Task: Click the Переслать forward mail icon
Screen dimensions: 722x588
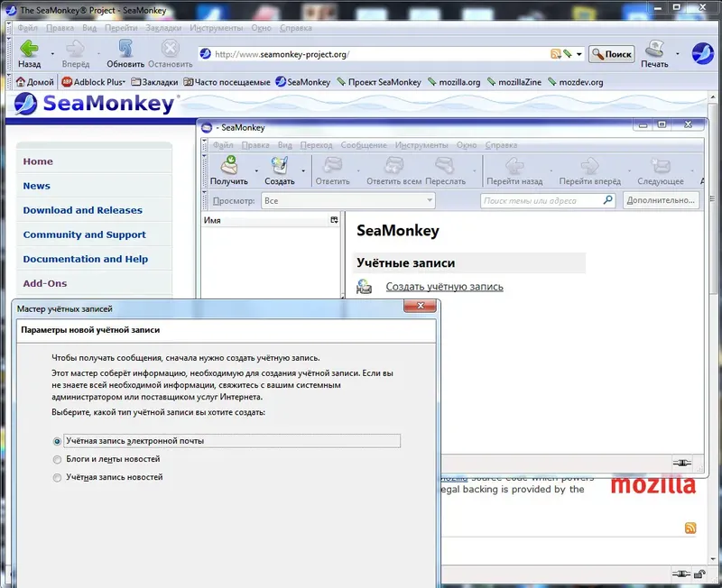Action: point(445,165)
